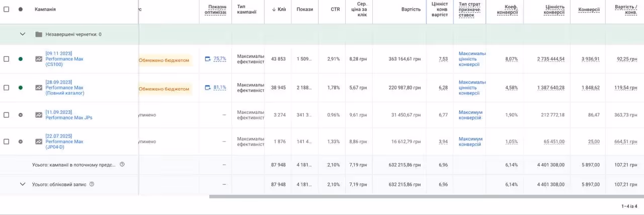The image size is (644, 215).
Task: Click the 43 853 clicks cell
Action: (x=278, y=59)
